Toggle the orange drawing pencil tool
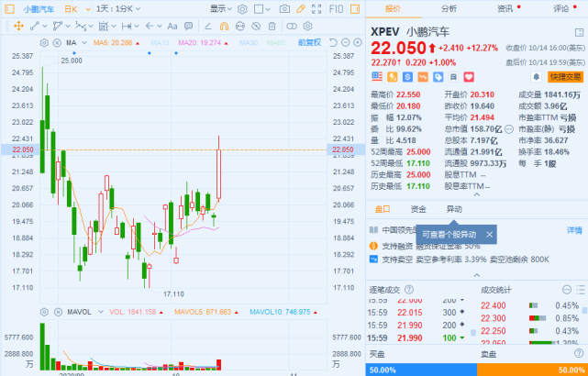This screenshot has height=376, width=588. (301, 9)
